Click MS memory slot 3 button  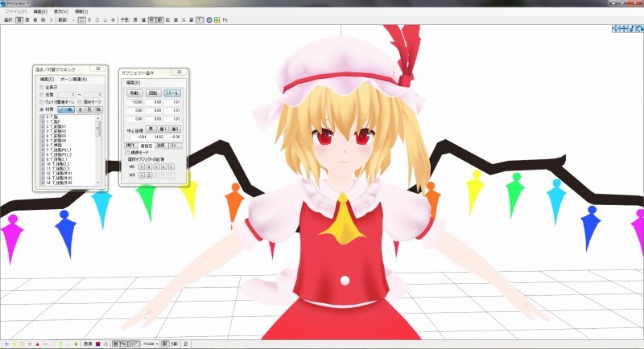(156, 166)
